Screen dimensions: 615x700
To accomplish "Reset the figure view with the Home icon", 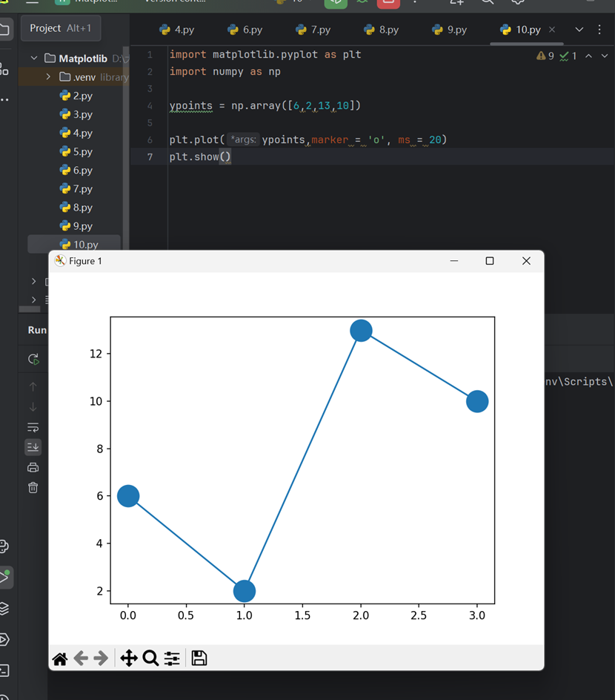I will click(x=60, y=658).
